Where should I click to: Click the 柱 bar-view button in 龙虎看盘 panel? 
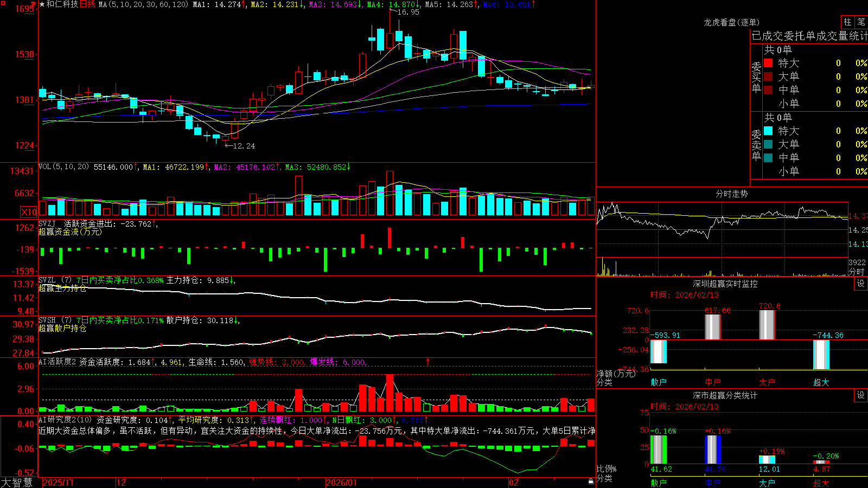847,22
